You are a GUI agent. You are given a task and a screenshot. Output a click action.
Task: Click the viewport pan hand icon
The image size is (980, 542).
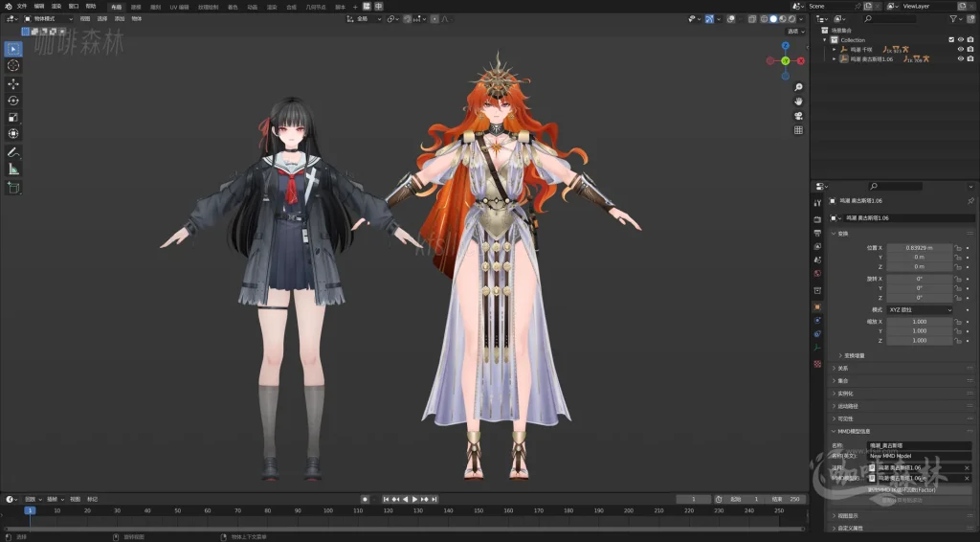click(x=798, y=102)
